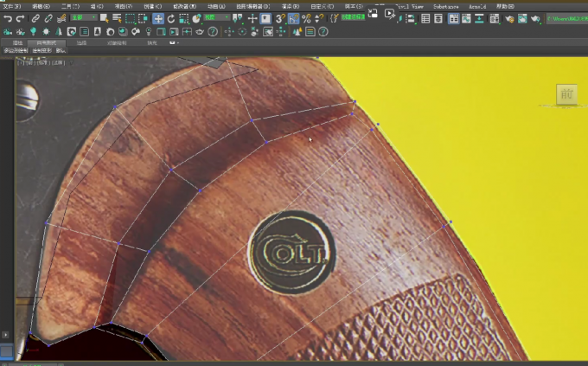Open the named selection sets field

[x=353, y=17]
